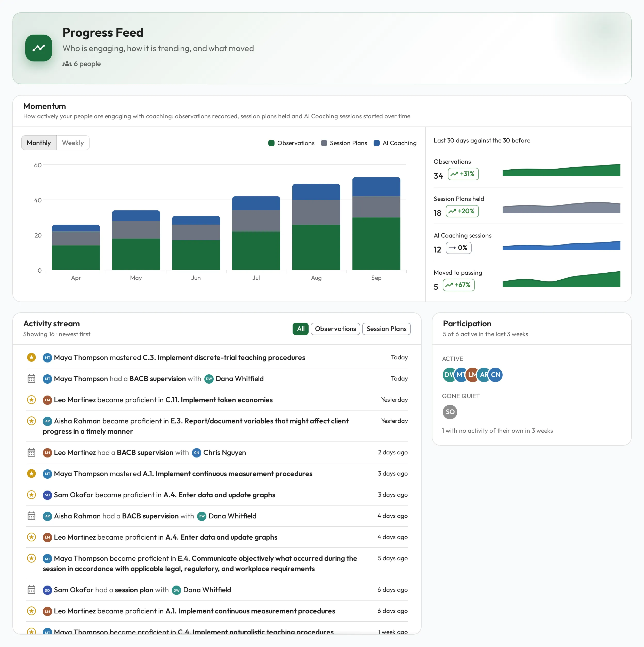Click the calendar icon on Leo Martinez's BACB supervision row
The image size is (644, 647).
point(31,452)
